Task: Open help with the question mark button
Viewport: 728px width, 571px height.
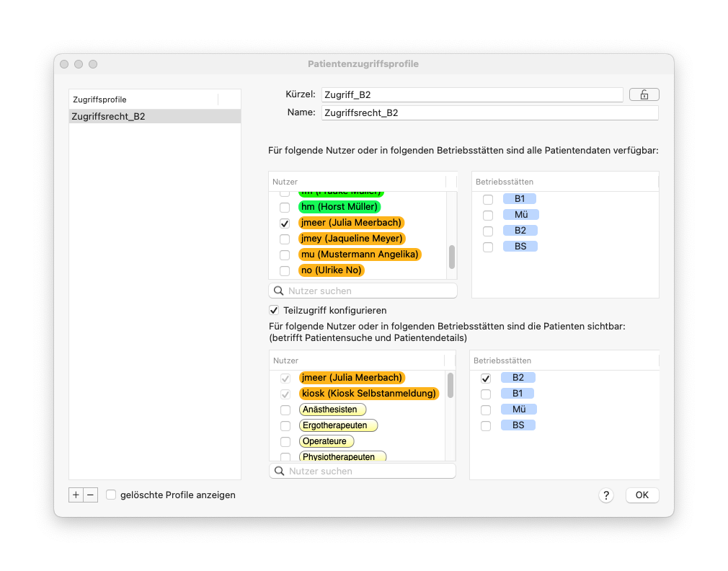Action: 606,495
